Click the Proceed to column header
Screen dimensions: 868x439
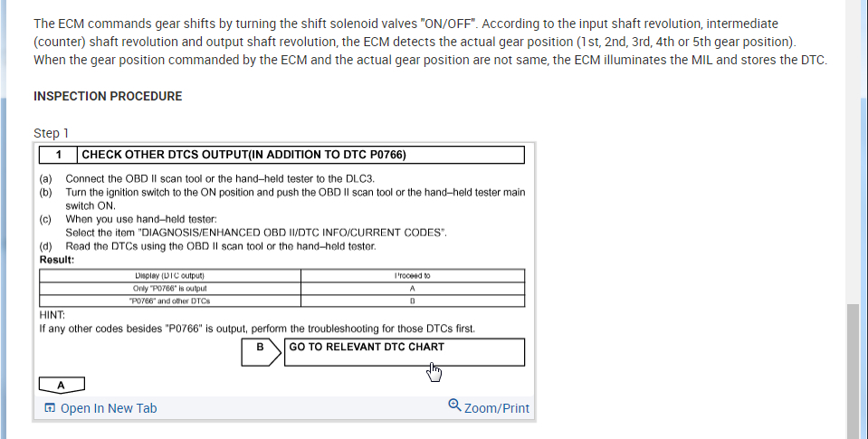tap(412, 275)
